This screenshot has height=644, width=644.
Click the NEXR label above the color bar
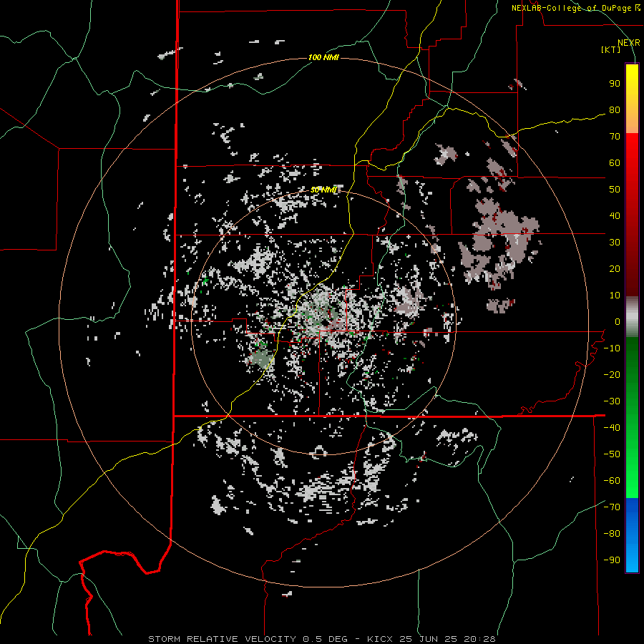(x=629, y=43)
